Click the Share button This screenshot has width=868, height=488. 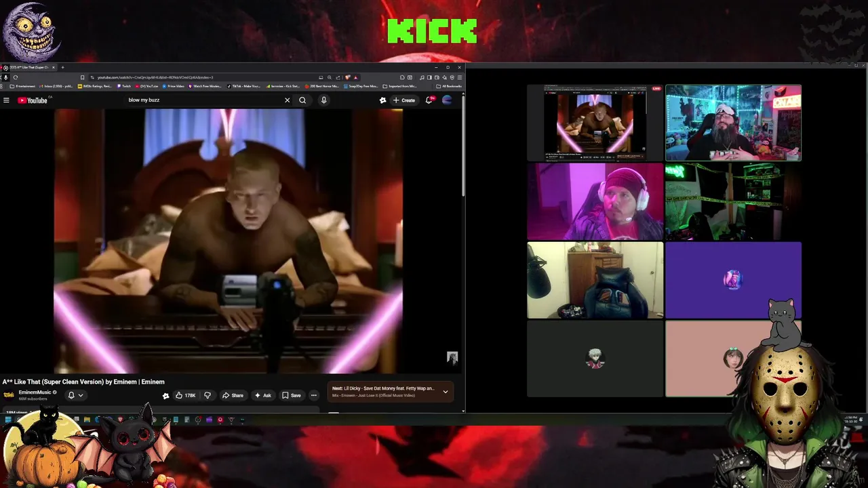click(233, 395)
